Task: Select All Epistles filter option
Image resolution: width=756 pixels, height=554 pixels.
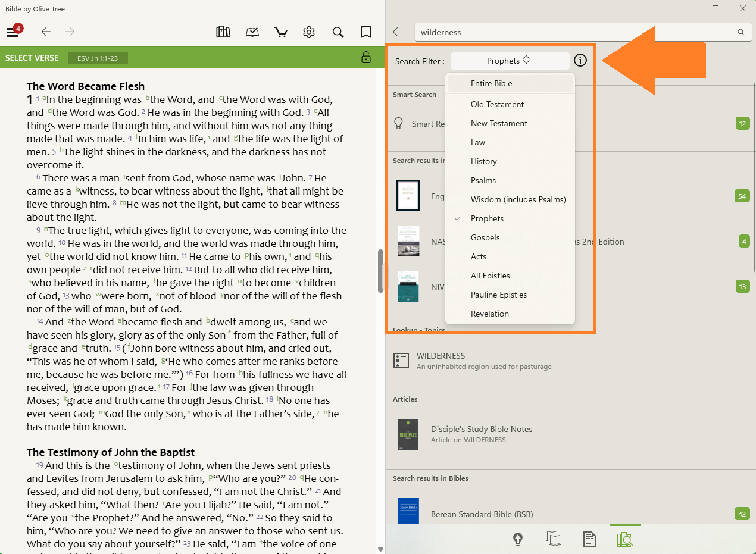Action: [510, 276]
